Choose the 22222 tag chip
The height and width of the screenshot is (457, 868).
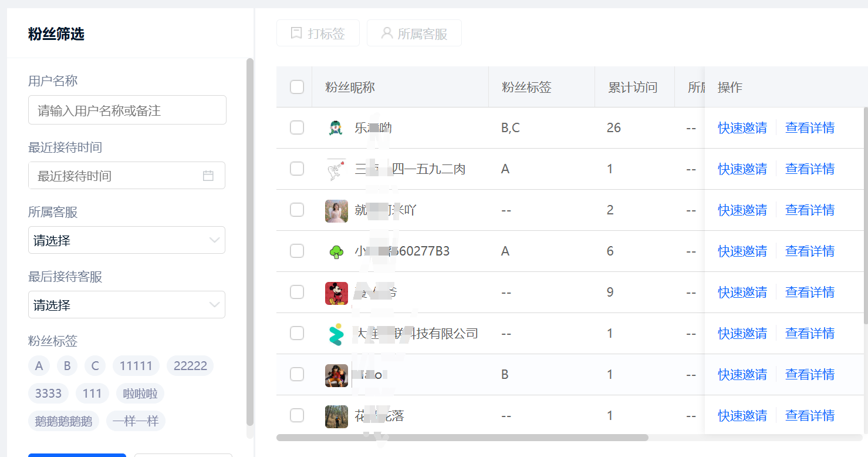pyautogui.click(x=190, y=366)
